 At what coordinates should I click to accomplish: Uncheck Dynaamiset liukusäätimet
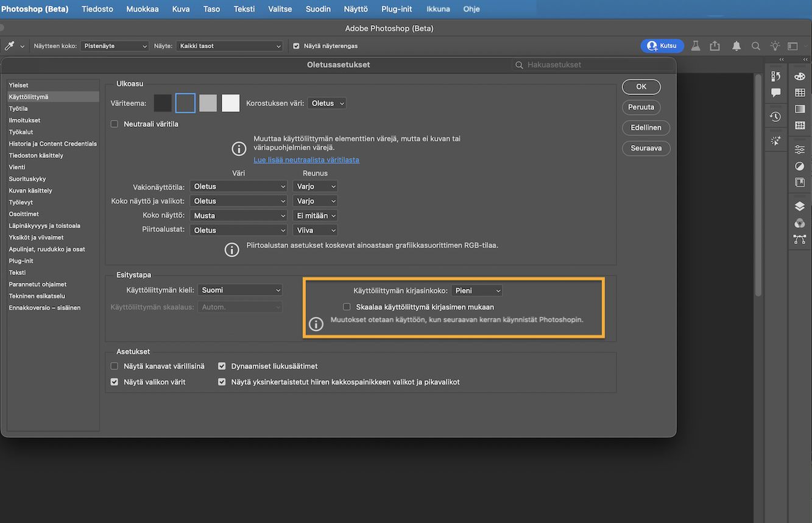[222, 366]
